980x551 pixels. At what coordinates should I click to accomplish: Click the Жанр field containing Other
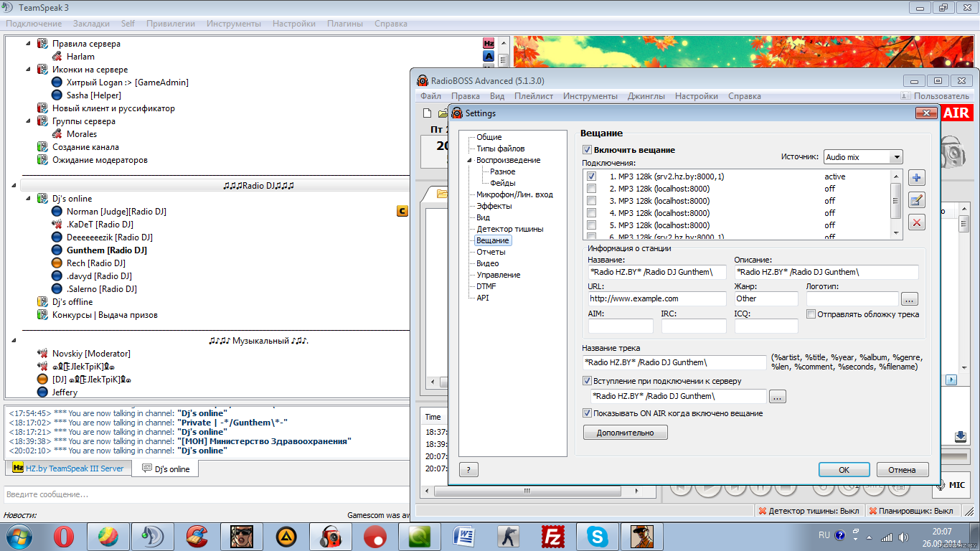pos(766,298)
